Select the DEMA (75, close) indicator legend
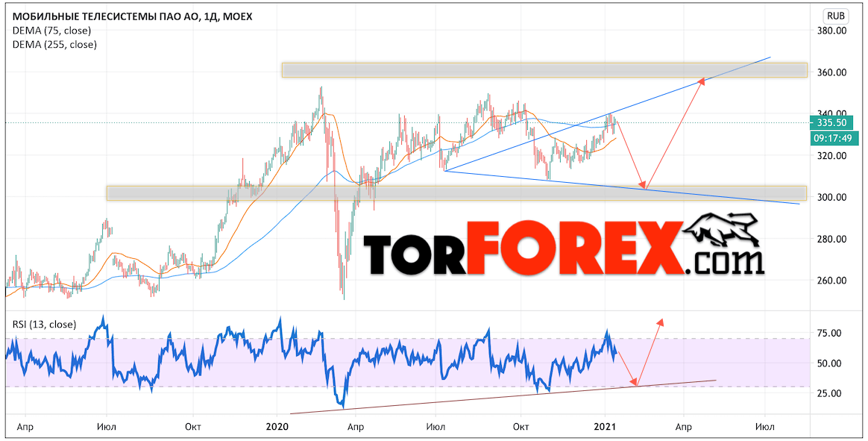868x441 pixels. pos(51,31)
